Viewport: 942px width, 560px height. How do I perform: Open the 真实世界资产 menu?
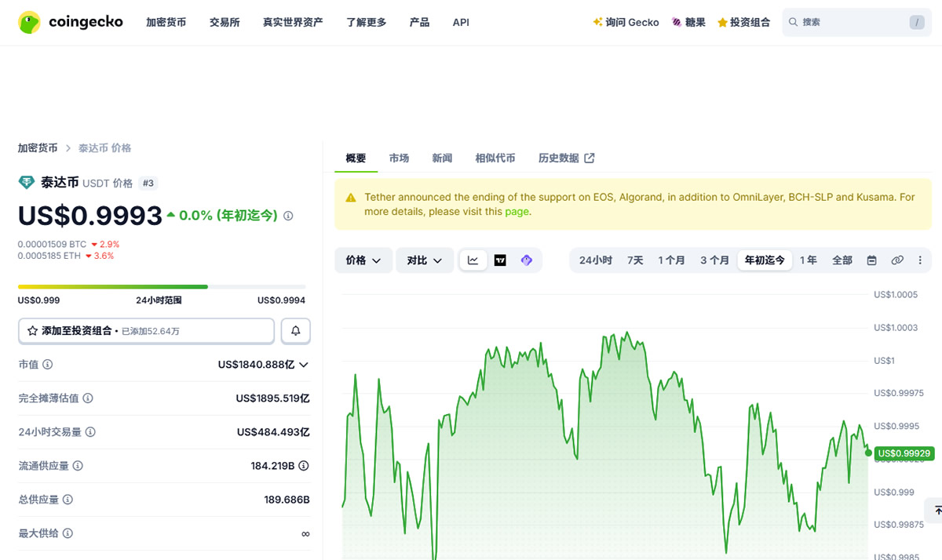tap(293, 22)
